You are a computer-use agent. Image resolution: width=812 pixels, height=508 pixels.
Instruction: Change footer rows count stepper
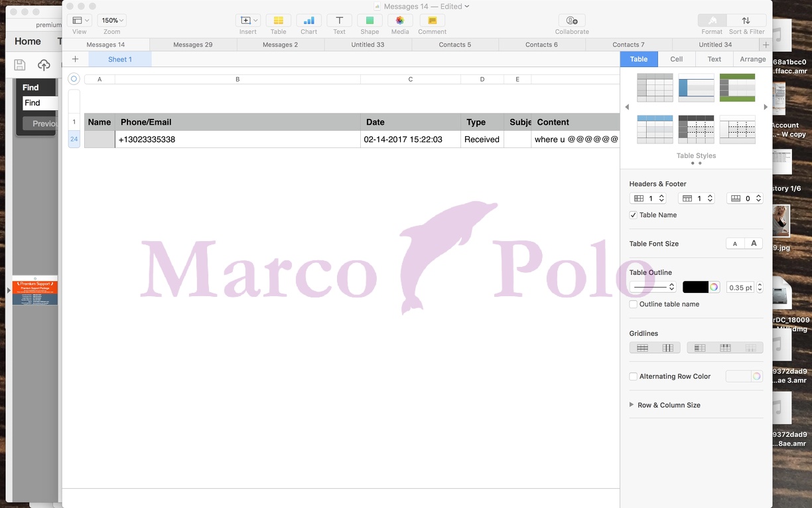[758, 199]
